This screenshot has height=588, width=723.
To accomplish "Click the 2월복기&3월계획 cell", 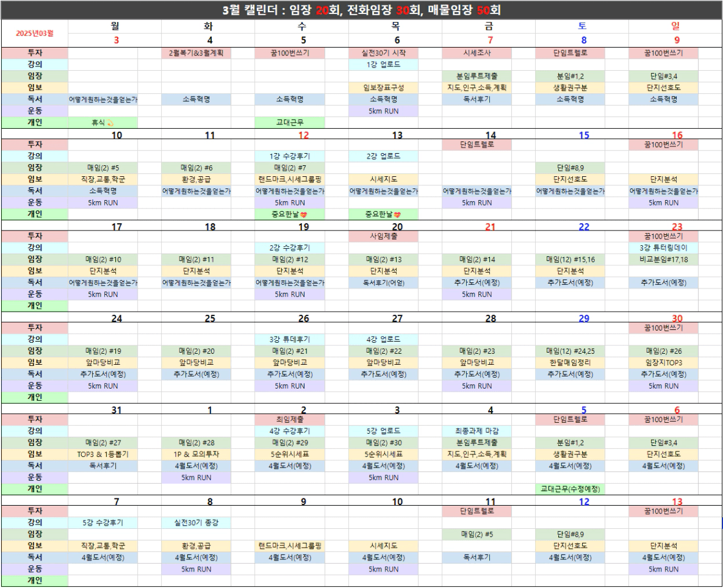I will (x=196, y=53).
